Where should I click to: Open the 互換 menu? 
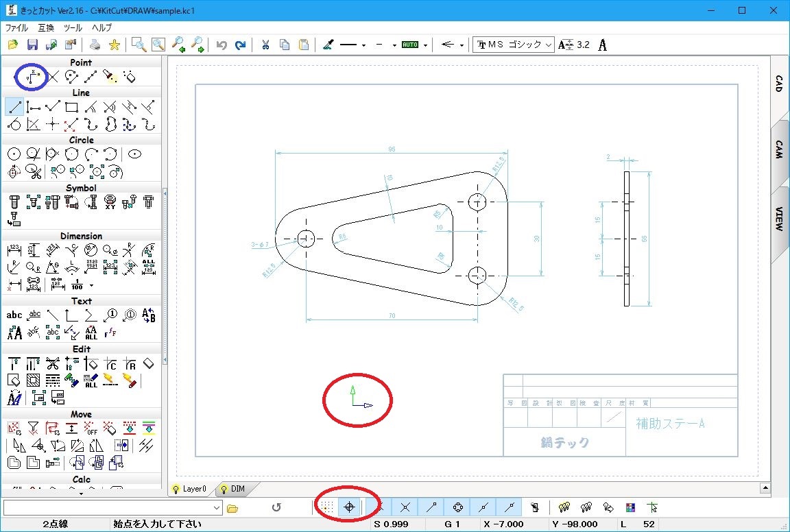(x=46, y=27)
